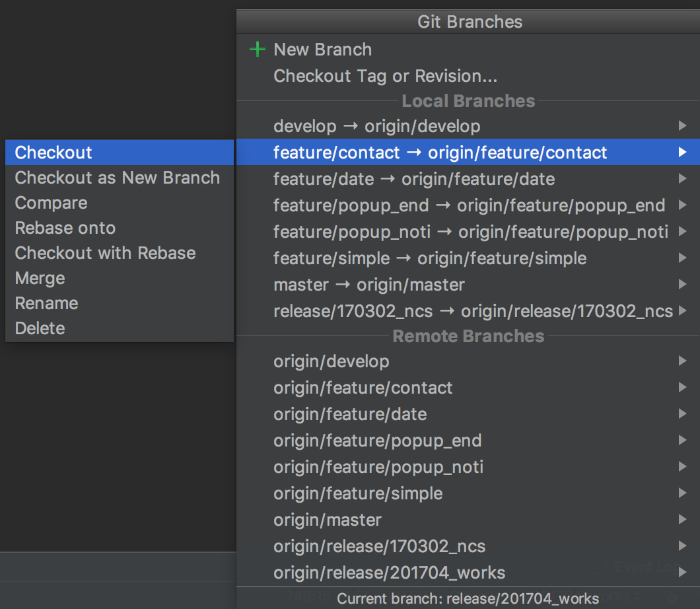Image resolution: width=700 pixels, height=609 pixels.
Task: Select remote branch origin/feature/contact
Action: [x=468, y=387]
